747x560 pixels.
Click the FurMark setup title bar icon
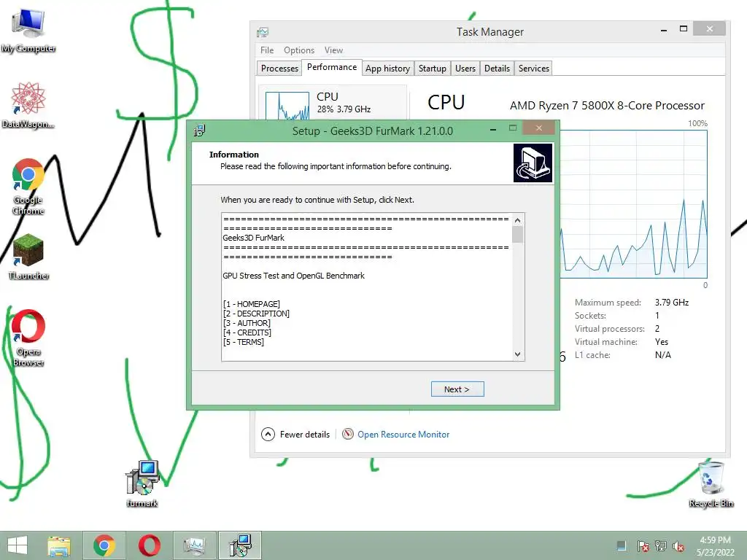point(199,131)
